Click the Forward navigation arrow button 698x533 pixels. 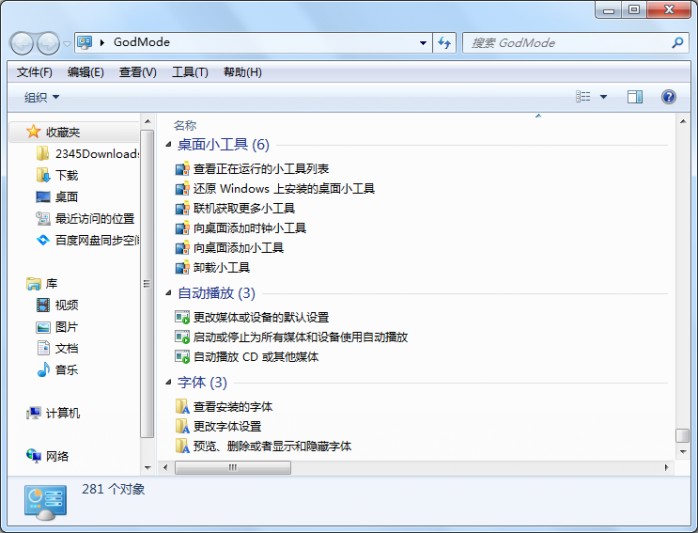tap(48, 43)
